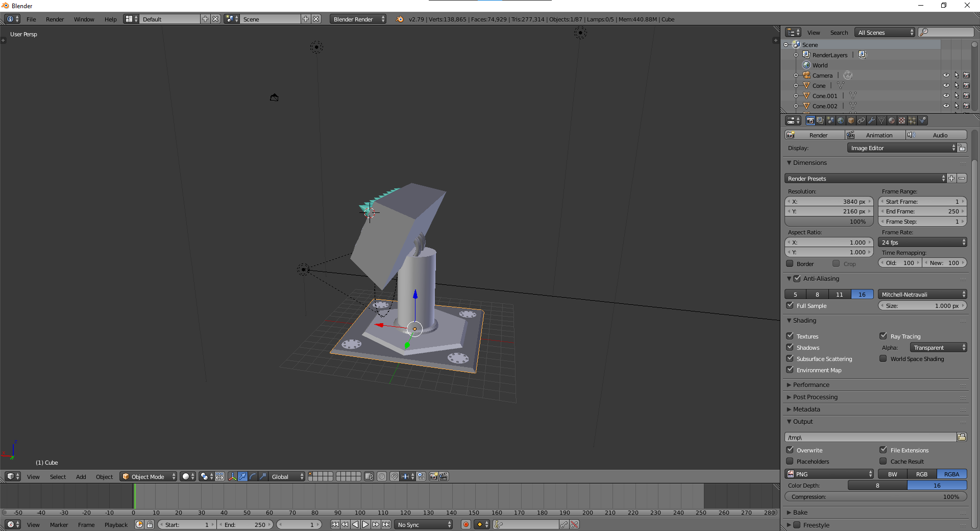Open the Particles properties tab icon

(x=912, y=120)
